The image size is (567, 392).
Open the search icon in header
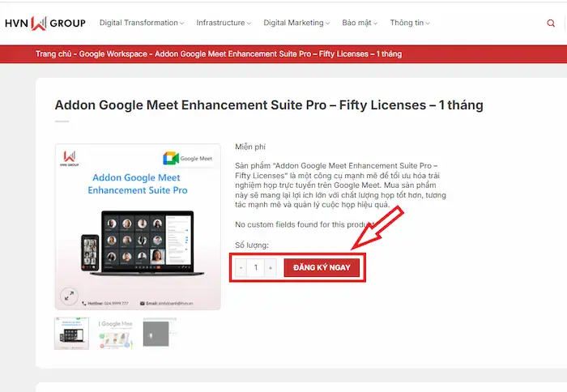coord(552,23)
